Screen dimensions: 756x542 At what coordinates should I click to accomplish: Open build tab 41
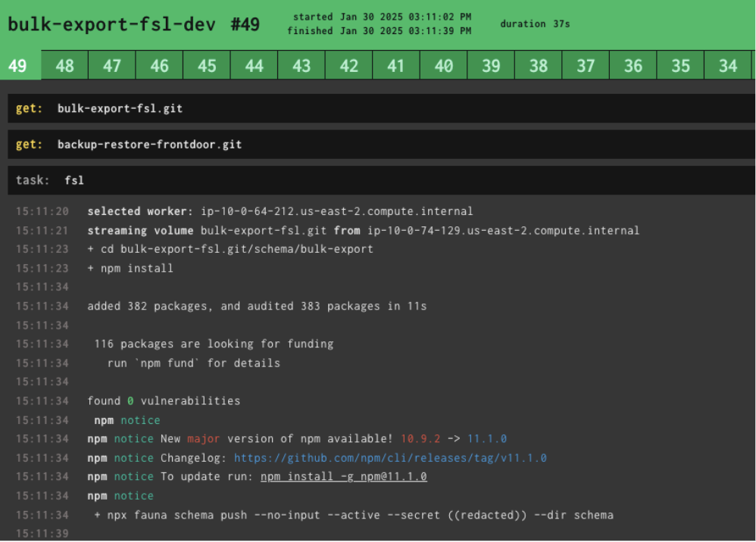point(396,65)
